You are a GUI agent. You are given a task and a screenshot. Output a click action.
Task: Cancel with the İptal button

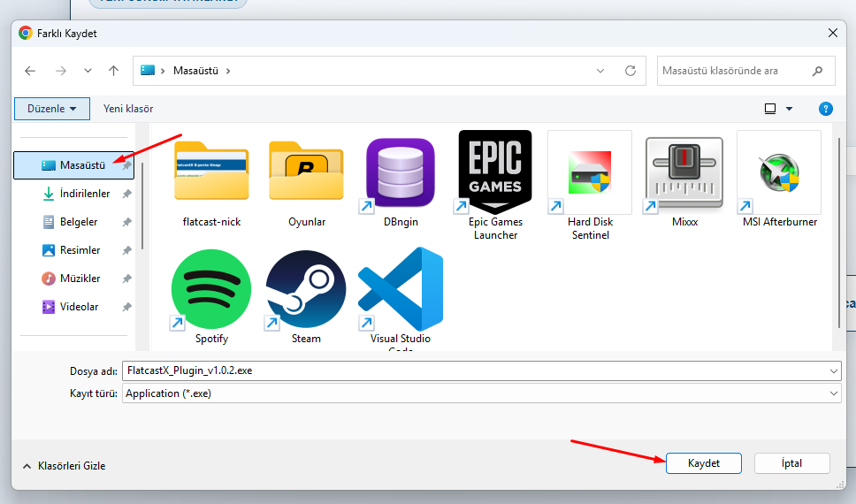click(791, 463)
